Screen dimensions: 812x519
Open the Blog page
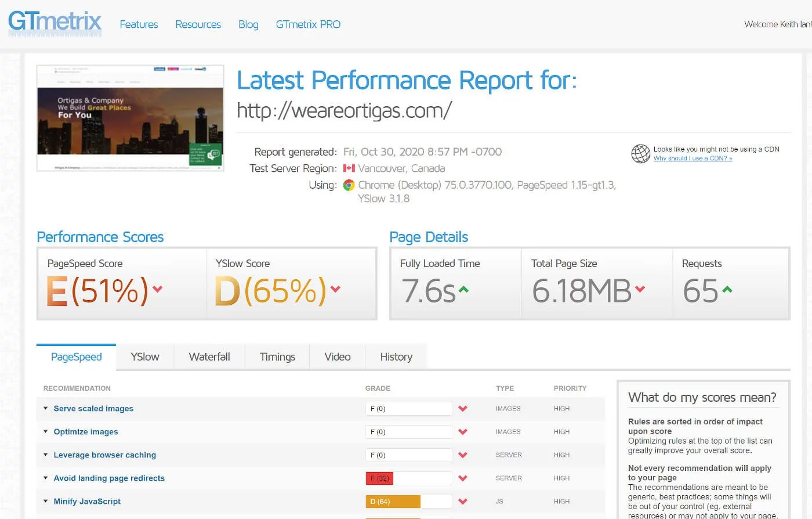[x=248, y=24]
